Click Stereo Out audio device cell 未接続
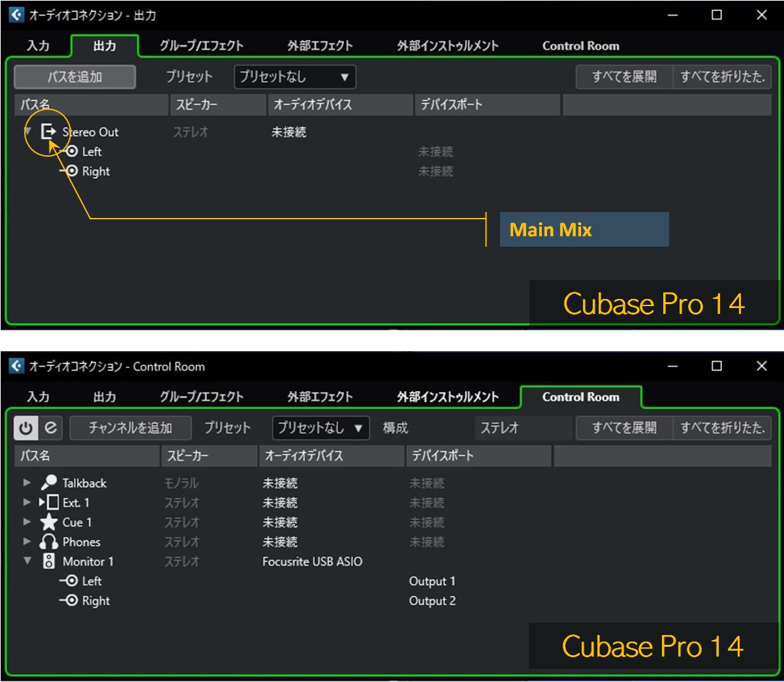Image resolution: width=784 pixels, height=682 pixels. (x=289, y=132)
